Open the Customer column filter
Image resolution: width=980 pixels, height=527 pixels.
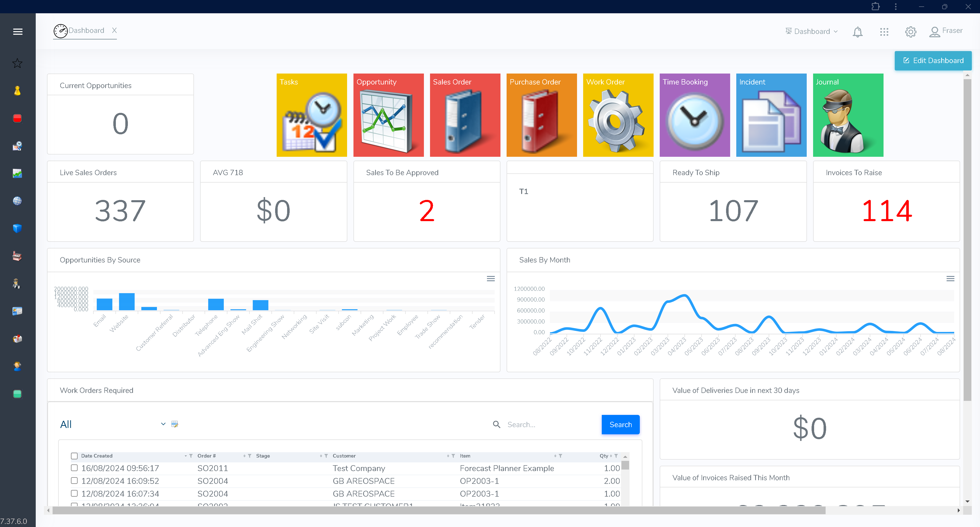point(453,456)
